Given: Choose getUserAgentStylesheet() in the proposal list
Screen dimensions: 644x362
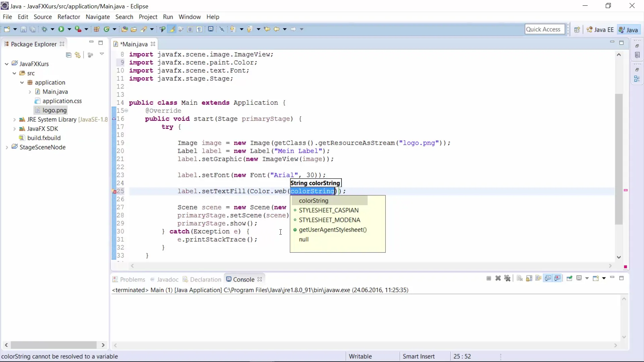Looking at the screenshot, I should click(333, 230).
